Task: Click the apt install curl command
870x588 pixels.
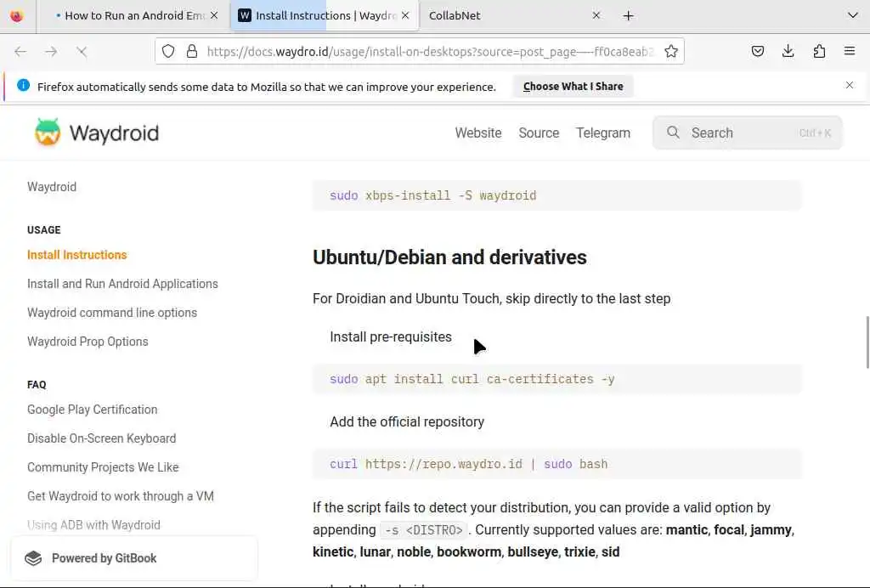Action: (557, 380)
